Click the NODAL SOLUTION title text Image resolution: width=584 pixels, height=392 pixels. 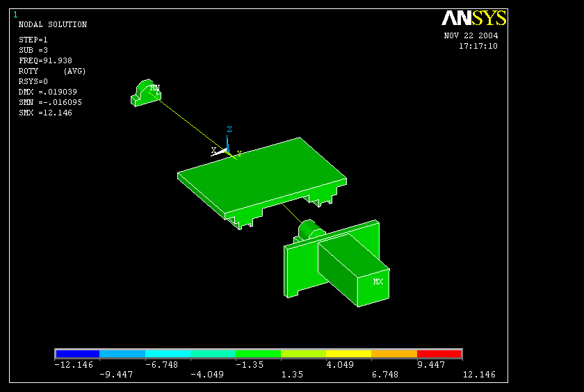pos(53,25)
